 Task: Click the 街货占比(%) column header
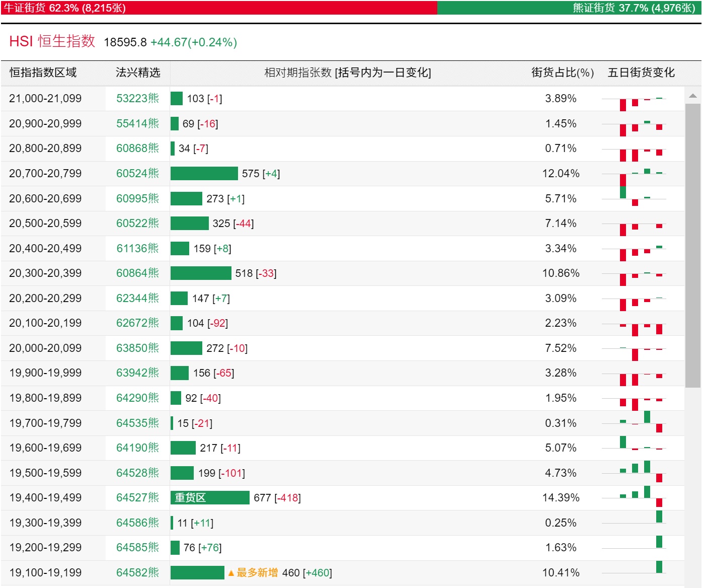click(x=562, y=73)
